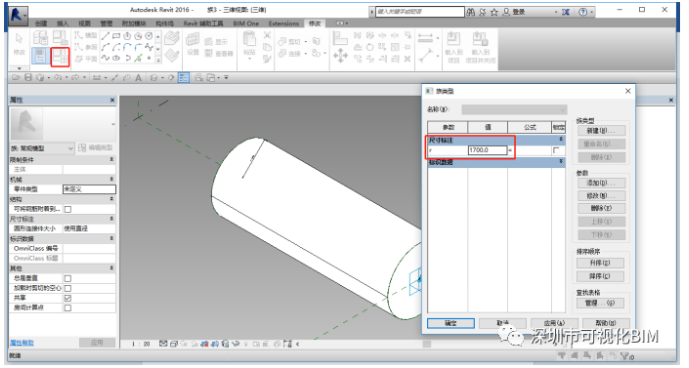Screen dimensions: 689x368
Task: Click the Open folder icon in quick access toolbar
Action: point(16,78)
